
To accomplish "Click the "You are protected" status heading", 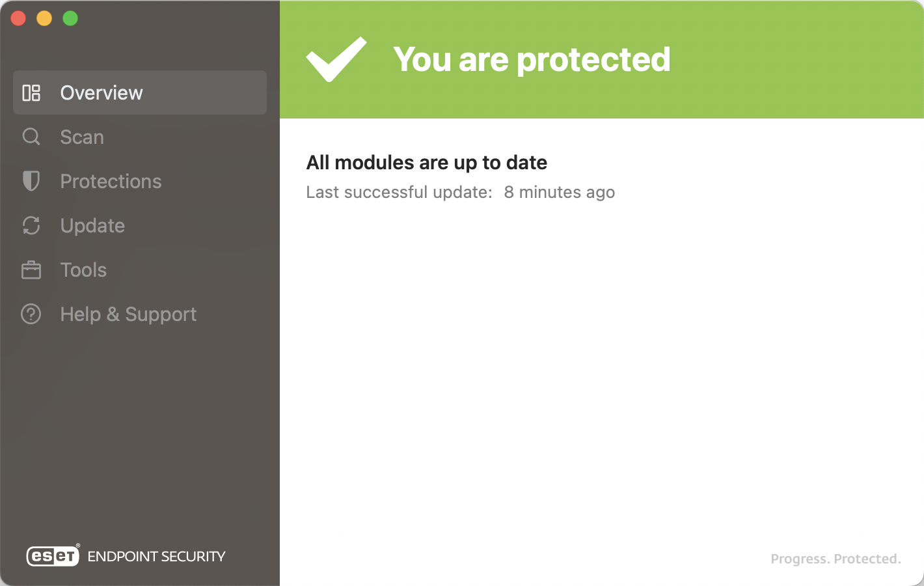I will 532,59.
